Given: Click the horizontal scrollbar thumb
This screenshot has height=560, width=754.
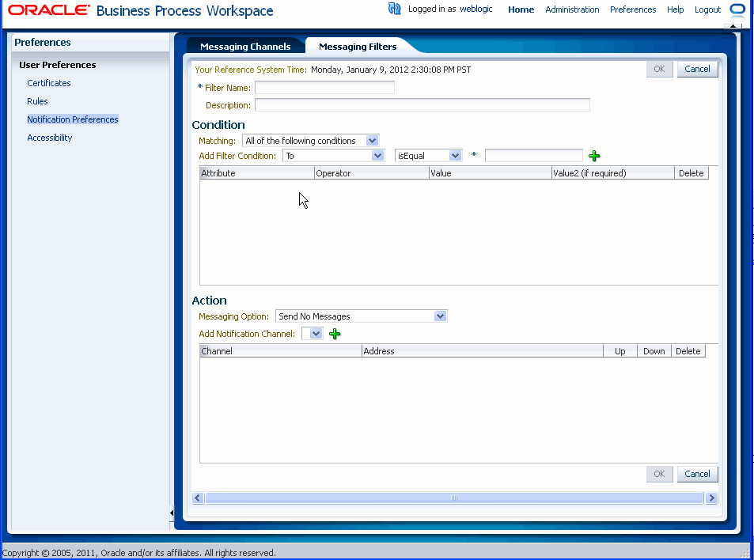Looking at the screenshot, I should click(454, 498).
